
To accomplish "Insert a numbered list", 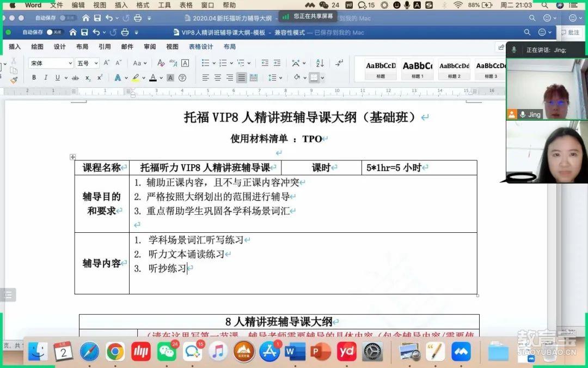I will 223,63.
